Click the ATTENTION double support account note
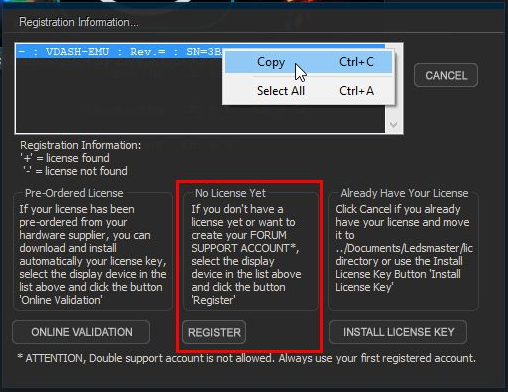This screenshot has height=392, width=508. tap(247, 358)
